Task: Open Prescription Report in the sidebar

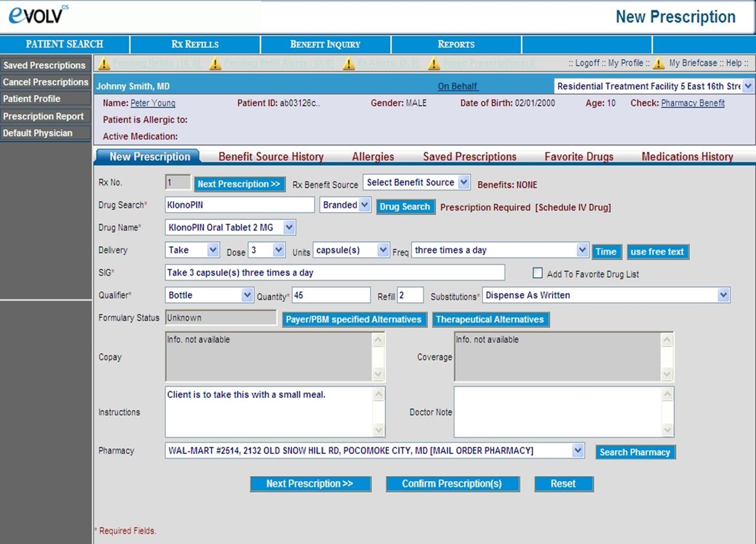Action: click(45, 116)
